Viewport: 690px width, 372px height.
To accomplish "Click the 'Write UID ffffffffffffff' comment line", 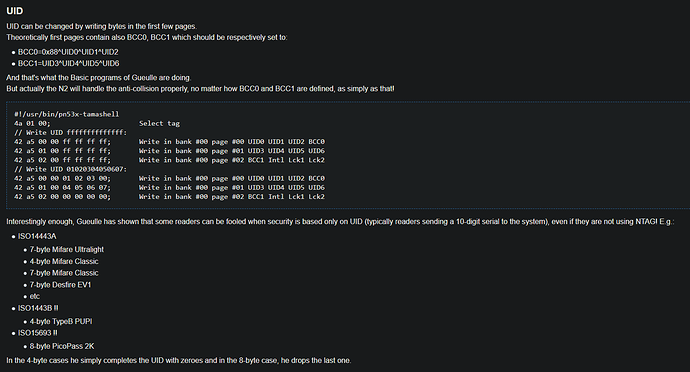I will 70,133.
